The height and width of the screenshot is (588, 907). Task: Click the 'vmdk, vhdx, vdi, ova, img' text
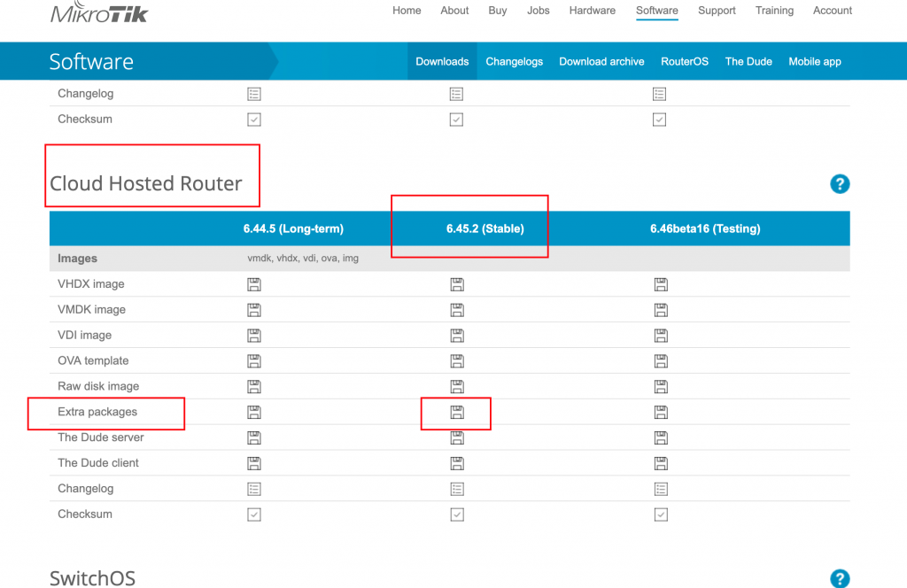303,259
